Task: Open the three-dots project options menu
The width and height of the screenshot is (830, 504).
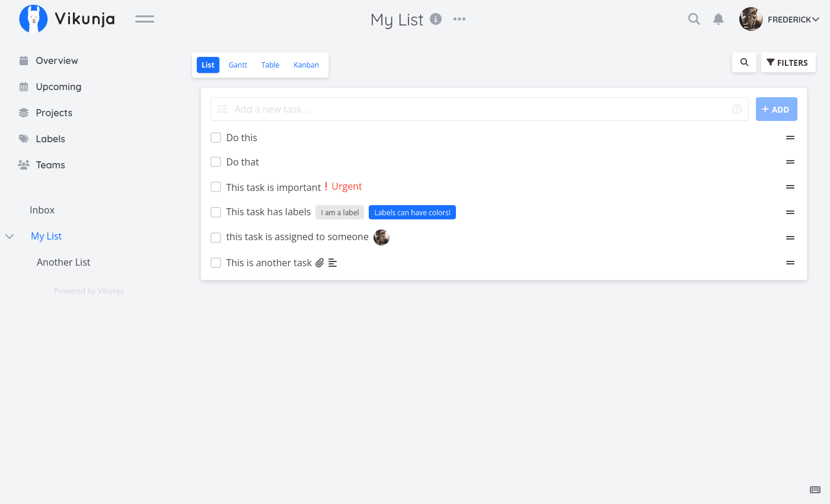Action: coord(459,19)
